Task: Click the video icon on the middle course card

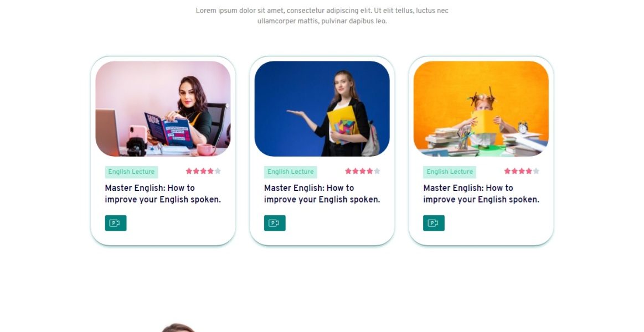Action: click(x=274, y=223)
